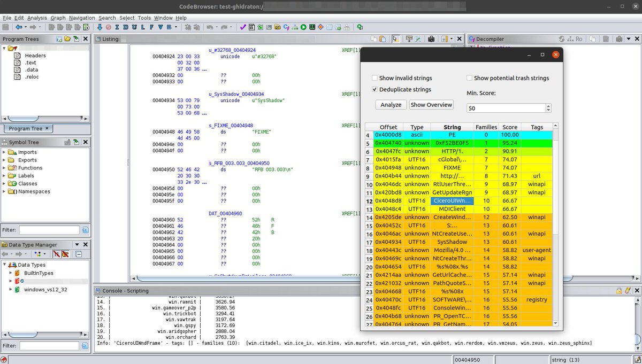This screenshot has width=642, height=364.
Task: Click the Show Overview button
Action: tap(431, 105)
